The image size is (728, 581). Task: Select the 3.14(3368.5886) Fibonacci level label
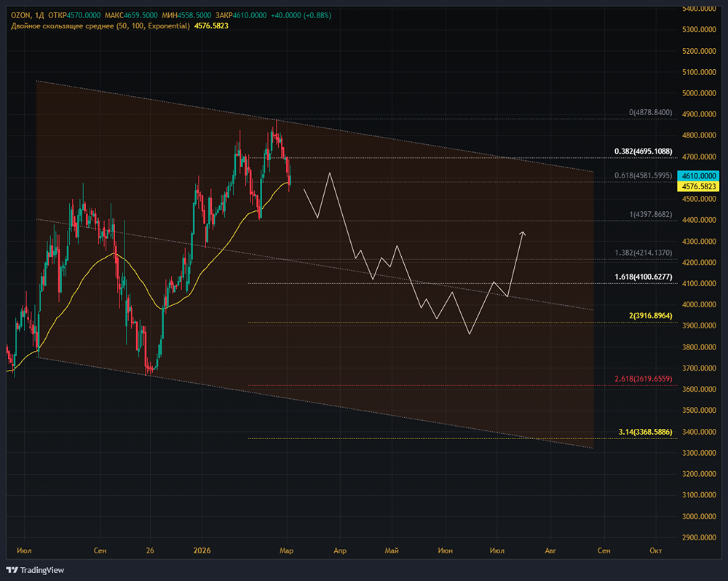click(x=645, y=432)
